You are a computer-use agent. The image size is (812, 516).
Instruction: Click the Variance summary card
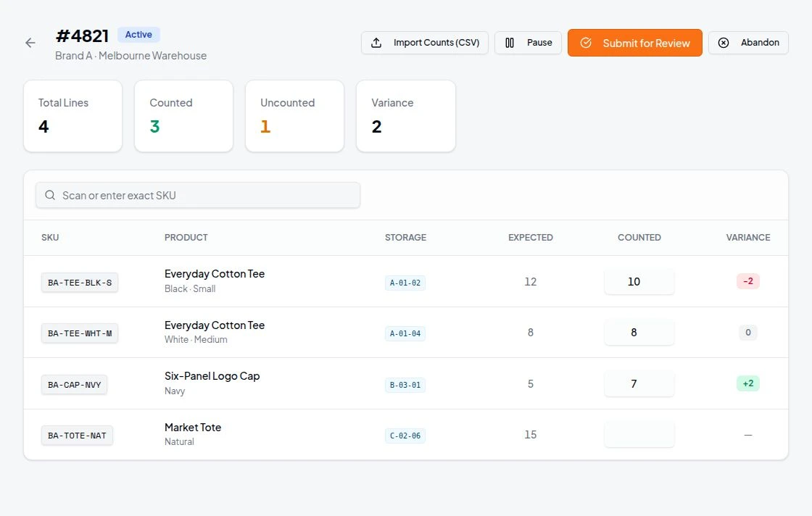point(406,116)
